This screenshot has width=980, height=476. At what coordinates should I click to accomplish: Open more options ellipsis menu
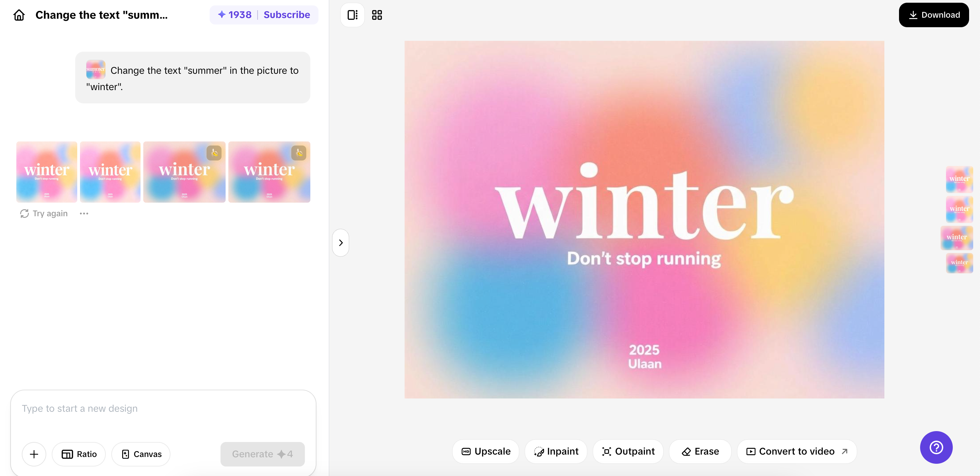[84, 214]
